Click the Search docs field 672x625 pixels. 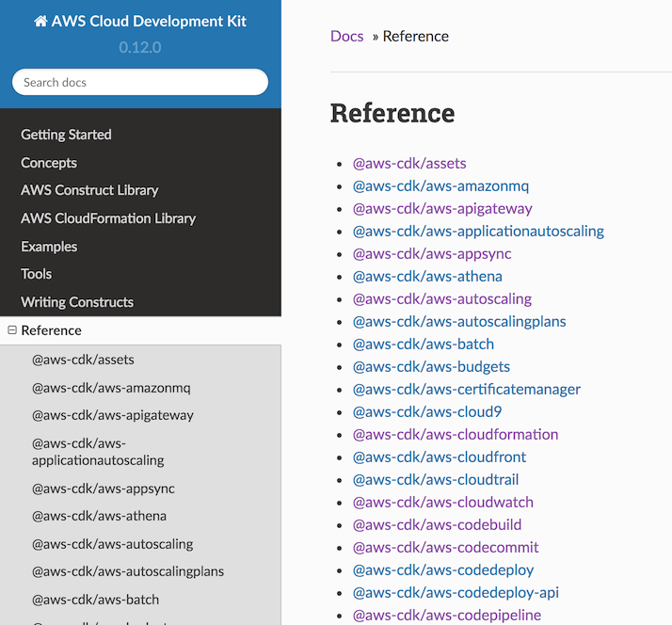(140, 82)
